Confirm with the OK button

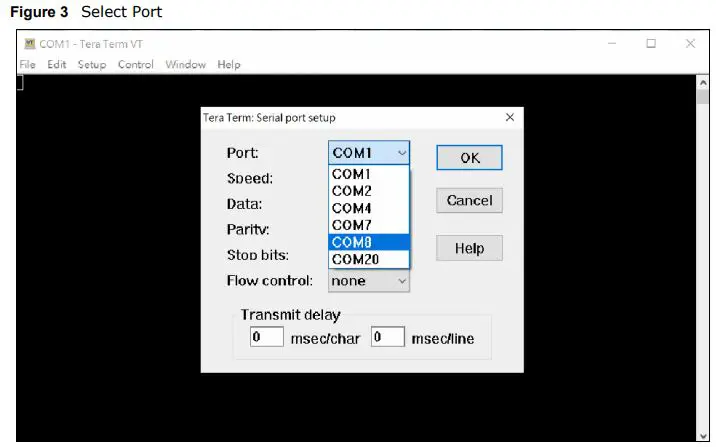pos(469,158)
